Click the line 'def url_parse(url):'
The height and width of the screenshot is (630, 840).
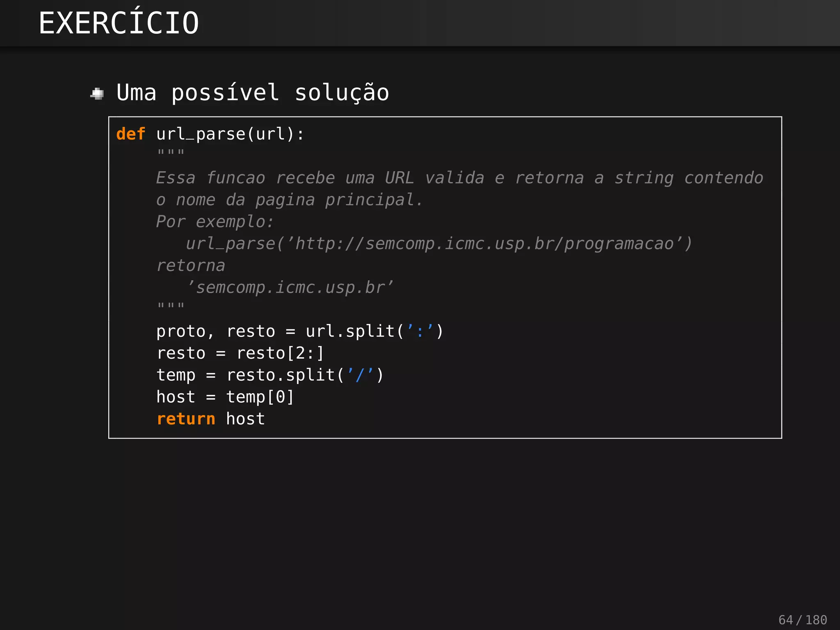click(210, 134)
